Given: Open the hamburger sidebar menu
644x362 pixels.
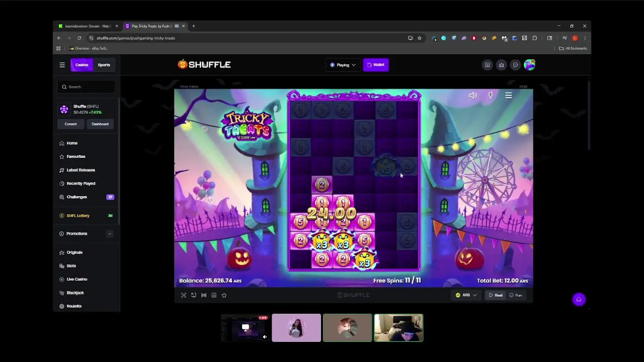Looking at the screenshot, I should click(62, 65).
